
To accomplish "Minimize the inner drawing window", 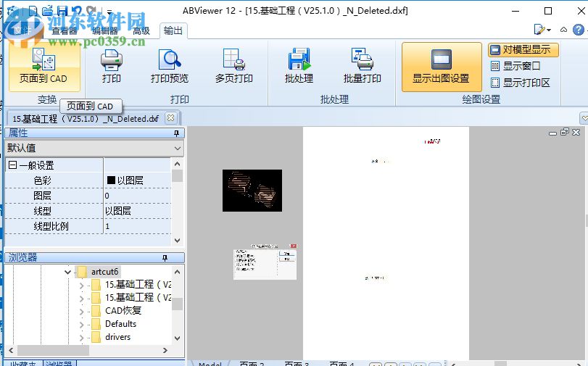I will click(x=552, y=133).
